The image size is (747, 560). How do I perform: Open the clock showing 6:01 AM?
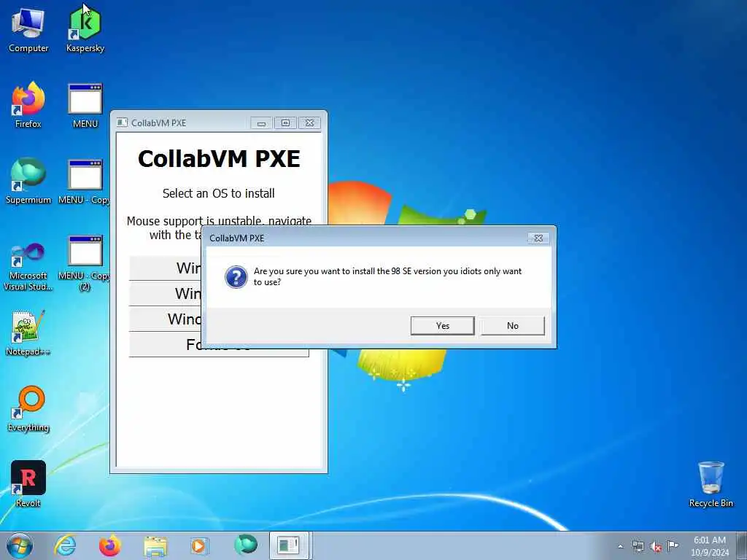[x=710, y=546]
